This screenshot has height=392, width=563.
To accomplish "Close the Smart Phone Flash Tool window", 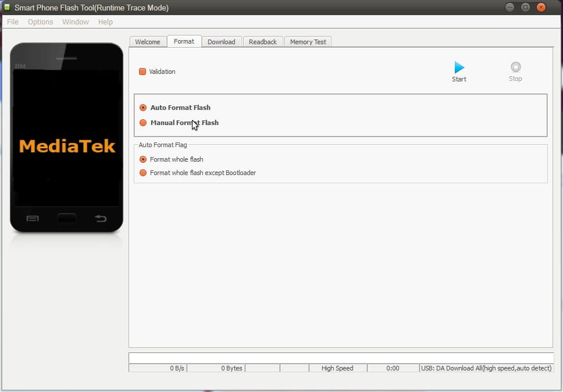I will coord(541,7).
